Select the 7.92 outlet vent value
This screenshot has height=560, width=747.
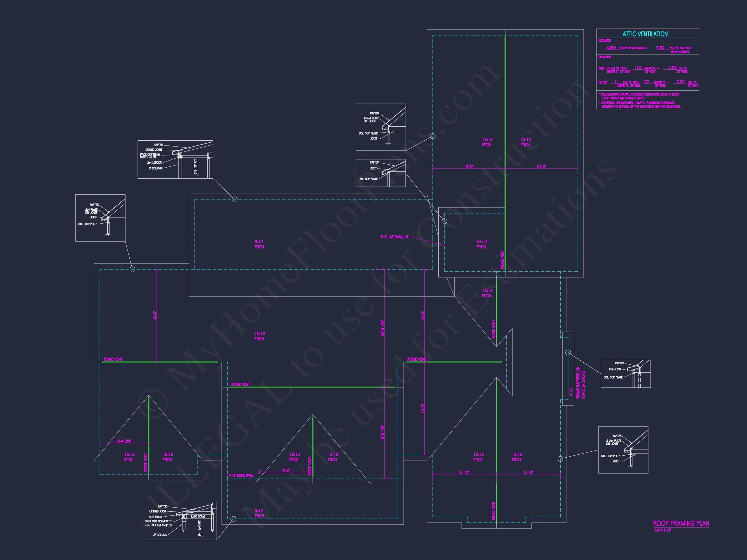(680, 82)
